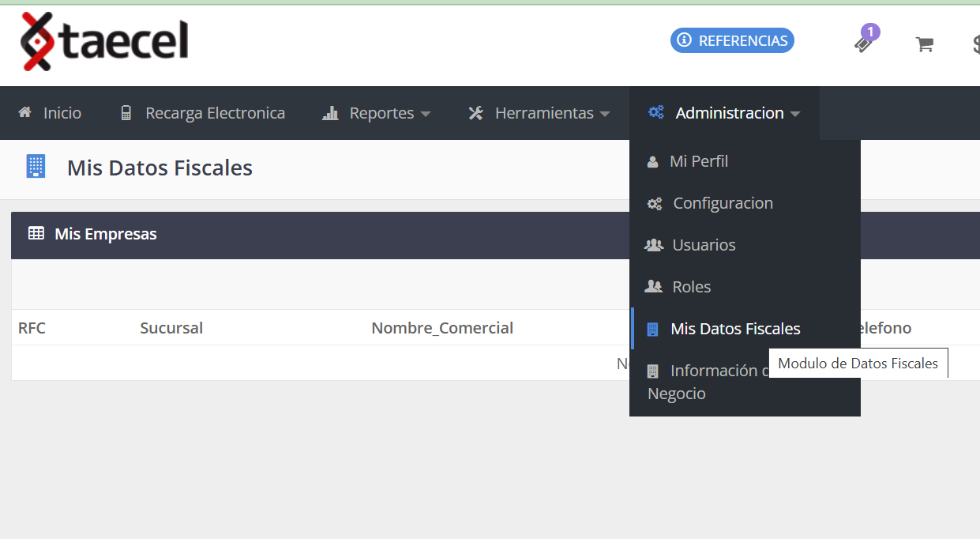Screen dimensions: 980x539
Task: Go to Inicio in the navbar
Action: [x=62, y=113]
